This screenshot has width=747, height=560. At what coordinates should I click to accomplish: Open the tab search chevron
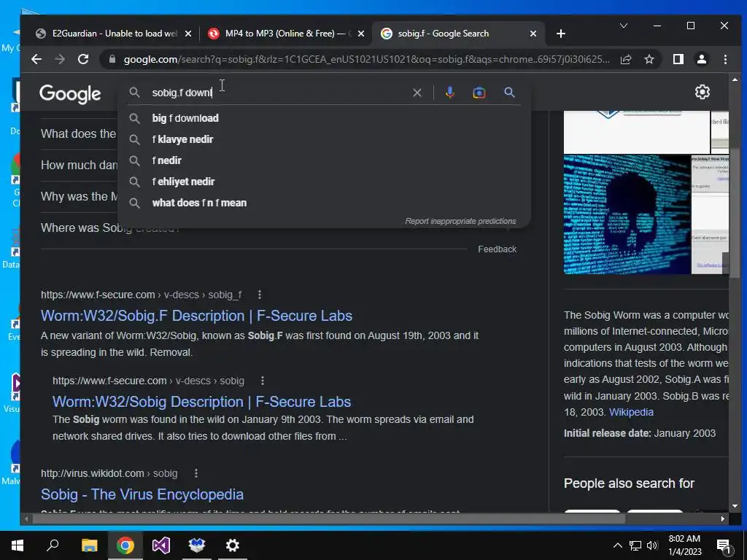pos(623,26)
